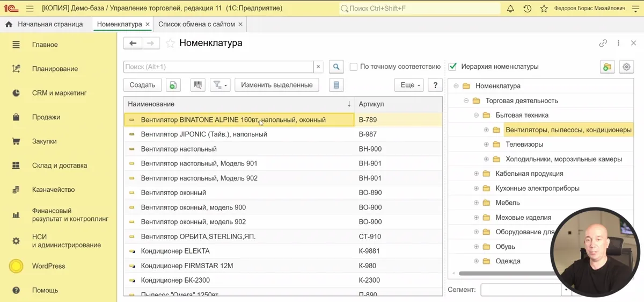The image size is (644, 302).
Task: Open the form's three-dot menu
Action: pos(618,43)
